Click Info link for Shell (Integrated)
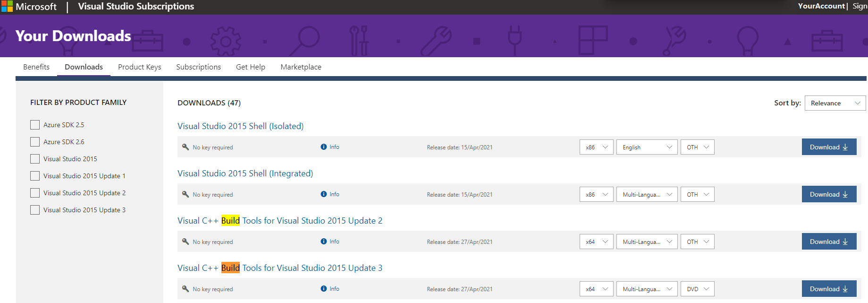The width and height of the screenshot is (868, 303). coord(334,194)
